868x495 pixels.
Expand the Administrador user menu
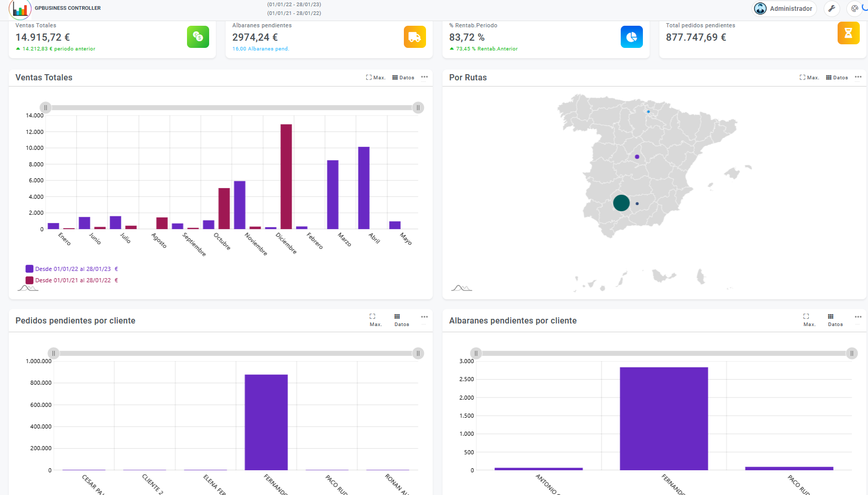coord(784,9)
